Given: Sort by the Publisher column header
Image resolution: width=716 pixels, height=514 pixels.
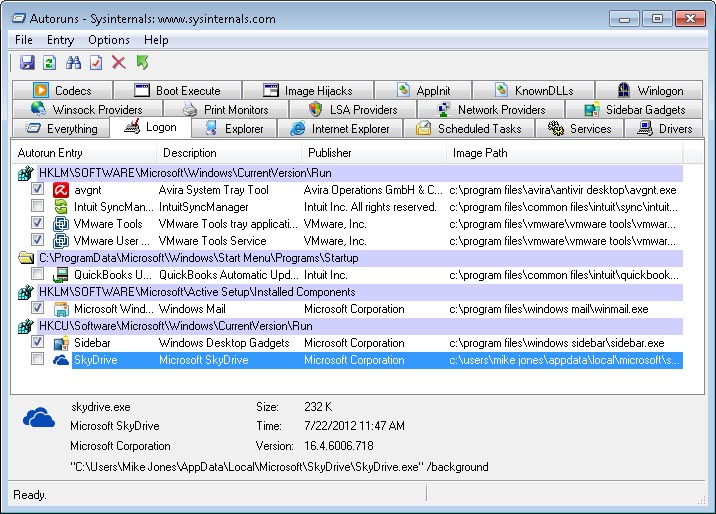Looking at the screenshot, I should (x=330, y=153).
